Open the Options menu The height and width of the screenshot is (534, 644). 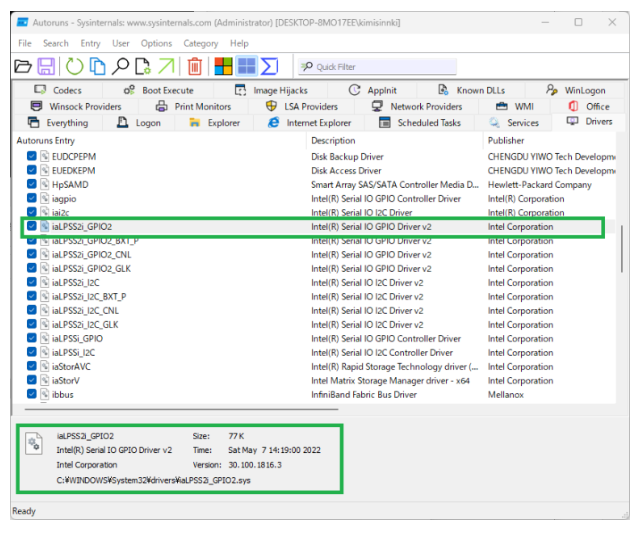(x=156, y=43)
